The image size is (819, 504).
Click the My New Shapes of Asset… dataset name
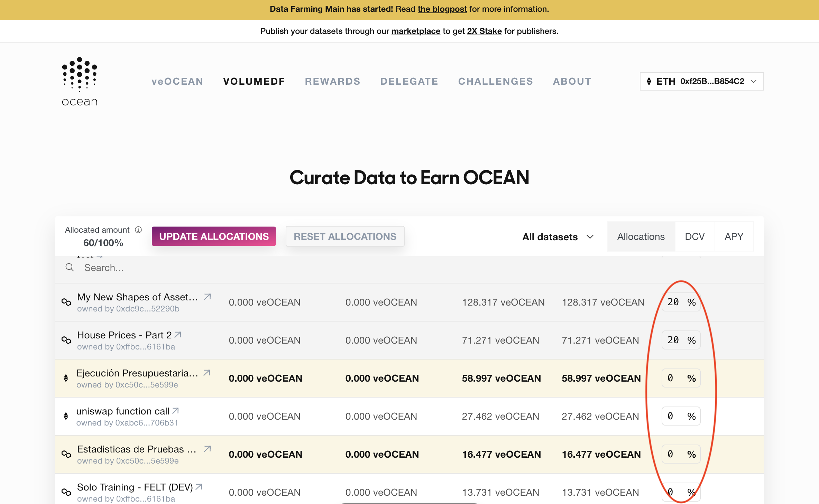pyautogui.click(x=137, y=297)
